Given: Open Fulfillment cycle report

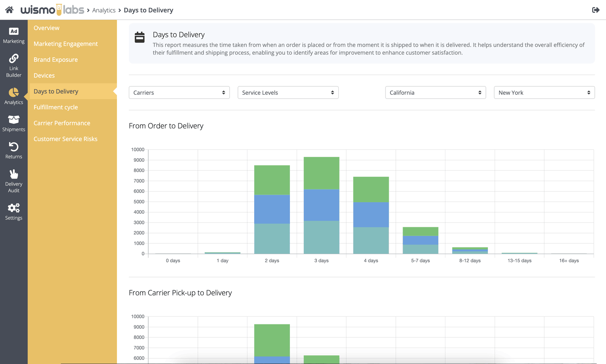Looking at the screenshot, I should [56, 107].
